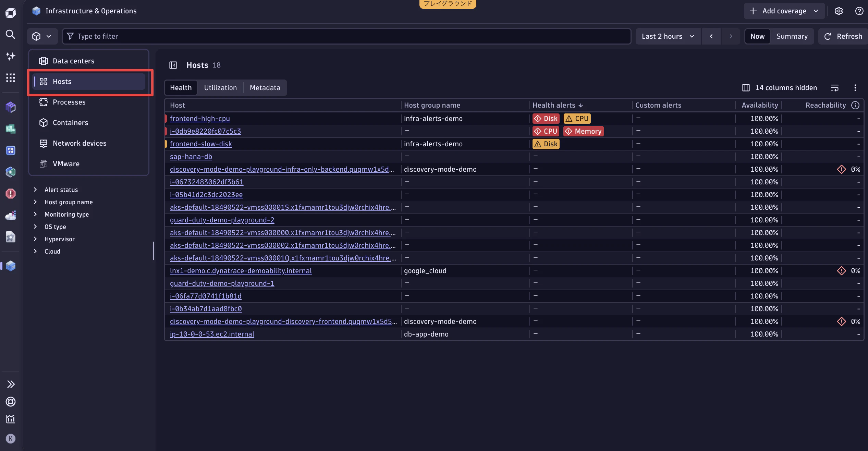Open the green Dashboards app icon
868x451 pixels.
[x=11, y=129]
